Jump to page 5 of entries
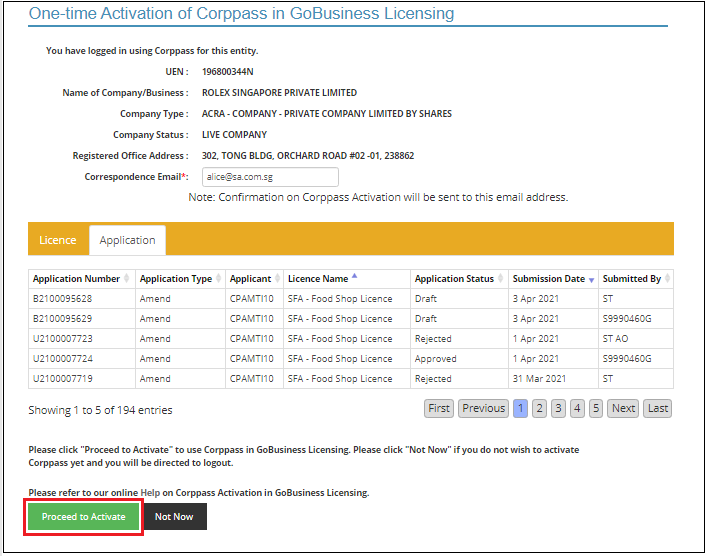Screen dimensions: 708x556 596,408
